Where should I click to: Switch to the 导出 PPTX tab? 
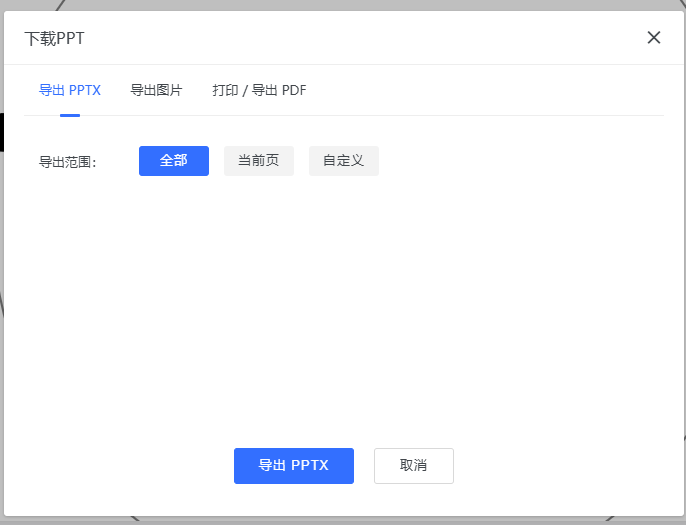coord(69,90)
